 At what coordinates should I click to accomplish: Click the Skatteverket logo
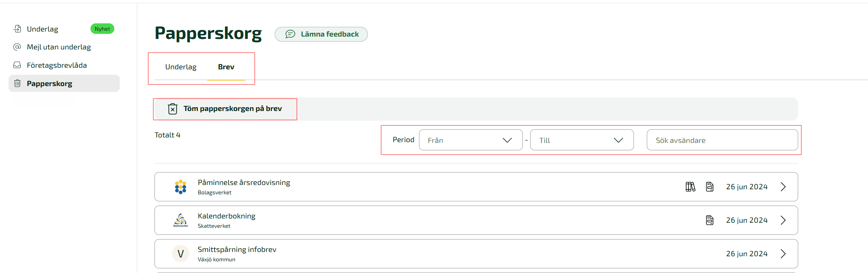tap(180, 220)
